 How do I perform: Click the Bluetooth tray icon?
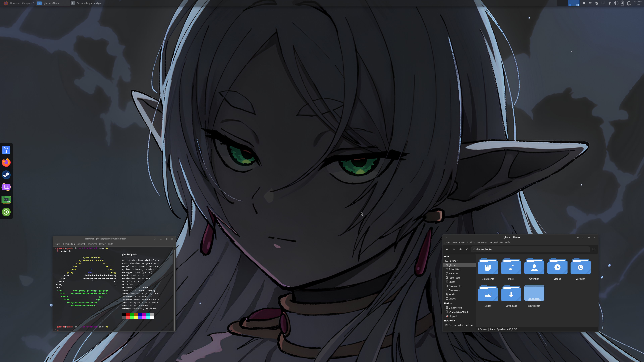point(609,3)
